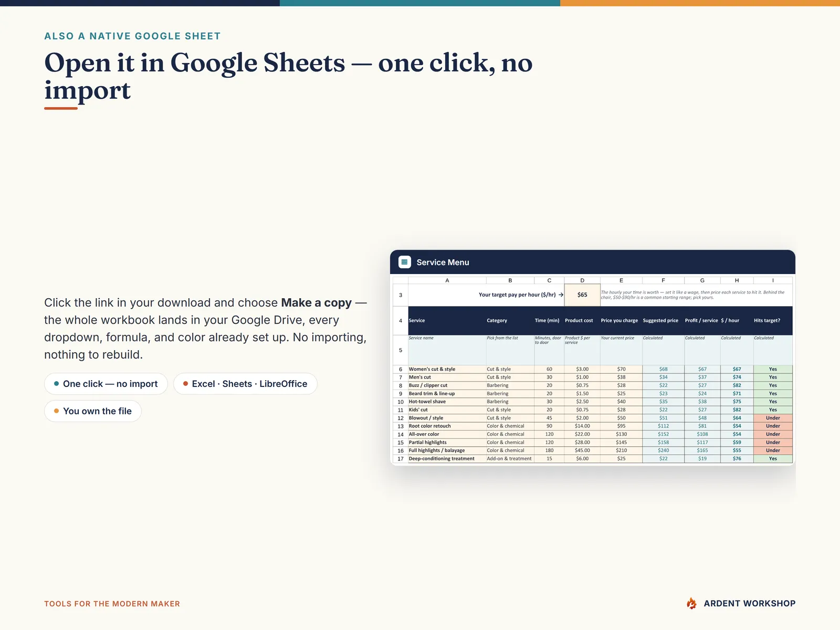
Task: Click the 'You own the file' pill
Action: 93,411
